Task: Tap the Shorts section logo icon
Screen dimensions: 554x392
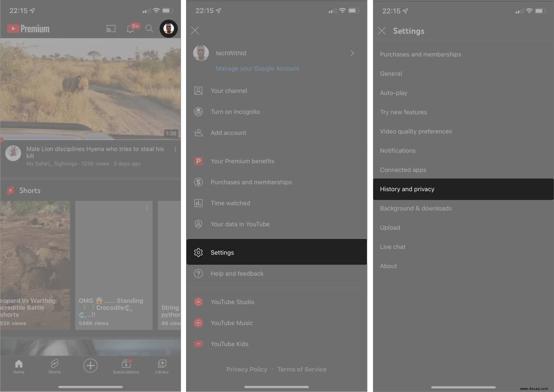Action: pyautogui.click(x=11, y=191)
